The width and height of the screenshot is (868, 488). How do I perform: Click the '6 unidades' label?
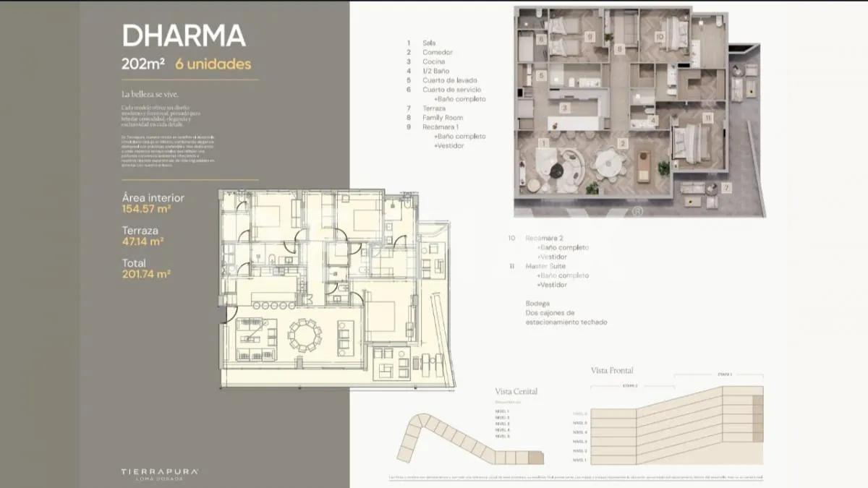(213, 64)
